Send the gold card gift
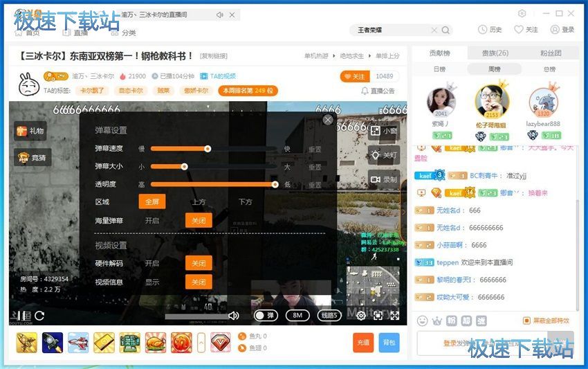Image resolution: width=588 pixels, height=369 pixels. [x=104, y=343]
